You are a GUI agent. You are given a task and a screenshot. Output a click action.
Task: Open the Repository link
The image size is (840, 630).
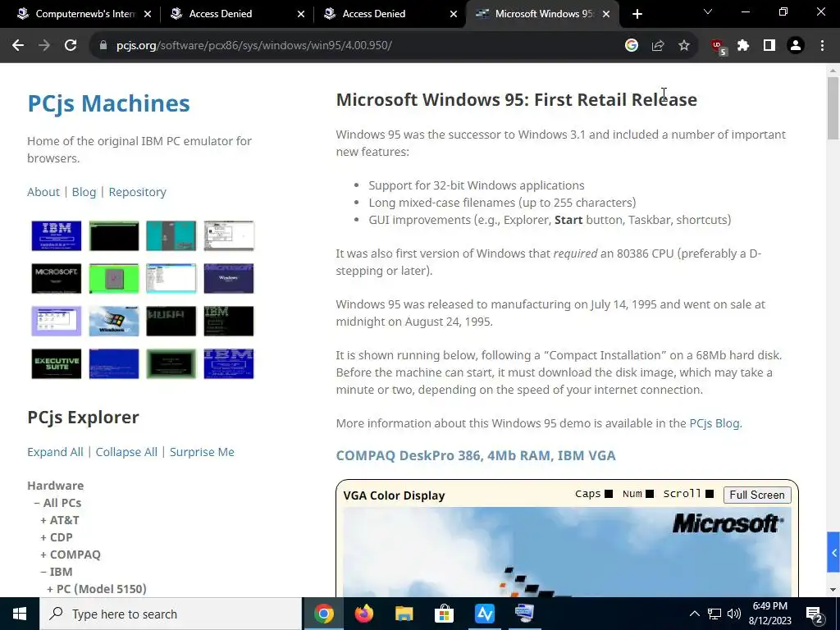pyautogui.click(x=138, y=192)
